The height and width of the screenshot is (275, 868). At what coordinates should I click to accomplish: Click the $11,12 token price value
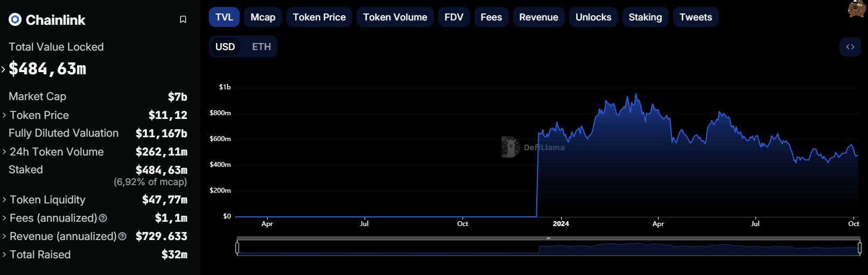point(168,115)
